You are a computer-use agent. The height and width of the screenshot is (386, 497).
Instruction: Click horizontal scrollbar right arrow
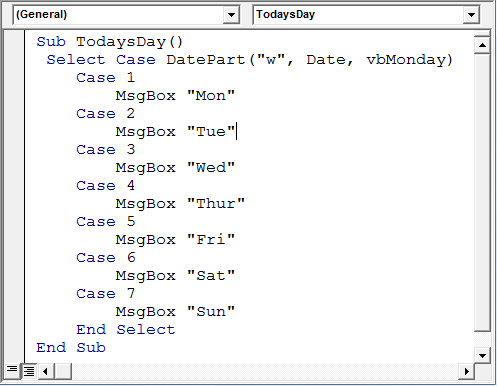click(x=466, y=371)
